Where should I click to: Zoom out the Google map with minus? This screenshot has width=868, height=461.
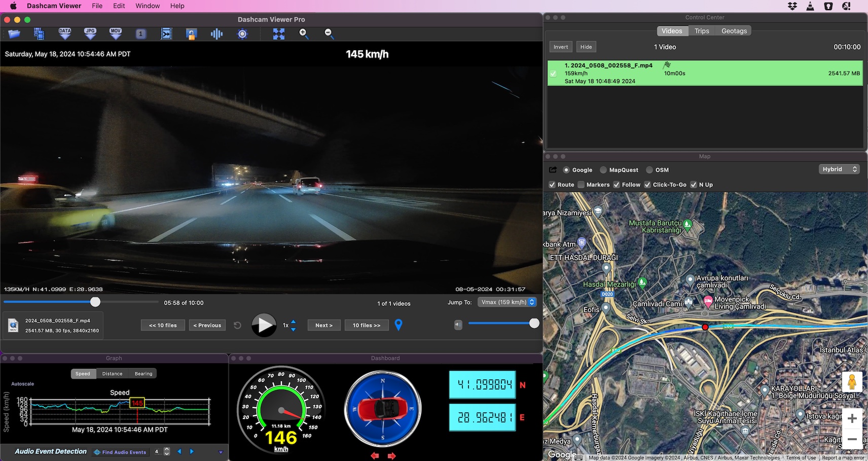click(x=852, y=439)
